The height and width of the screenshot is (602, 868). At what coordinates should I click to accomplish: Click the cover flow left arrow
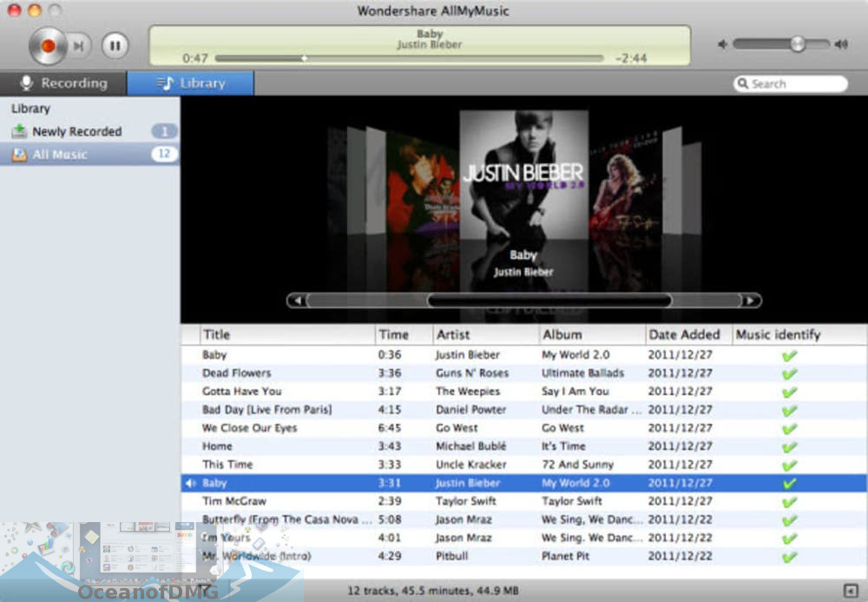coord(298,301)
